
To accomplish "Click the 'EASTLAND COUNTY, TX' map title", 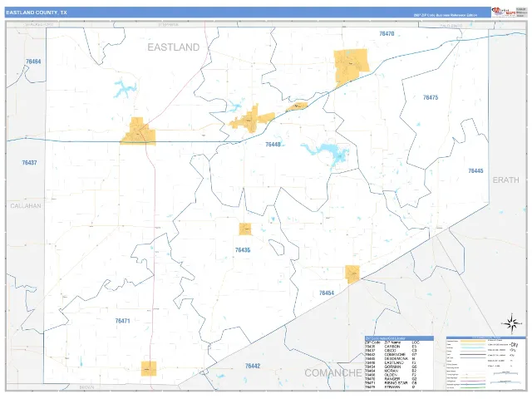I will coord(37,12).
